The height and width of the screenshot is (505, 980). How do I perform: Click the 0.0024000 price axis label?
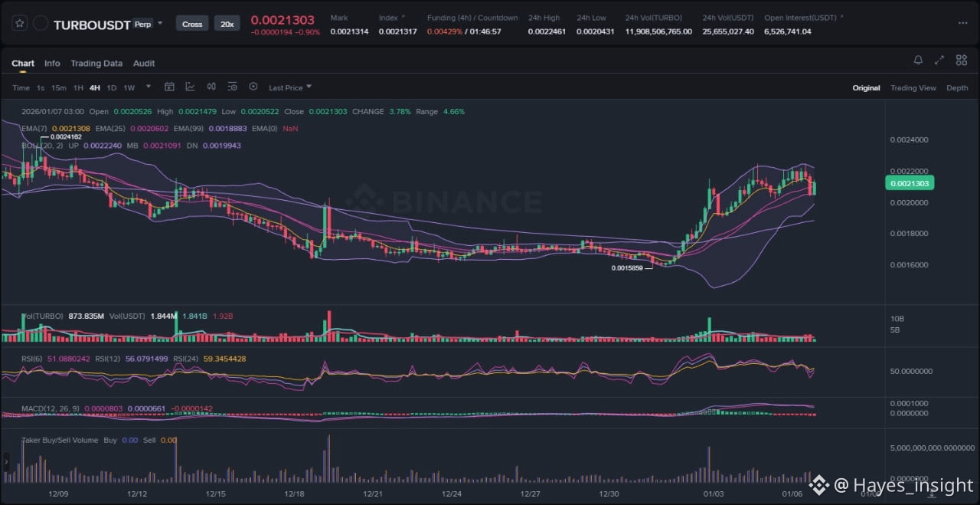coord(909,140)
